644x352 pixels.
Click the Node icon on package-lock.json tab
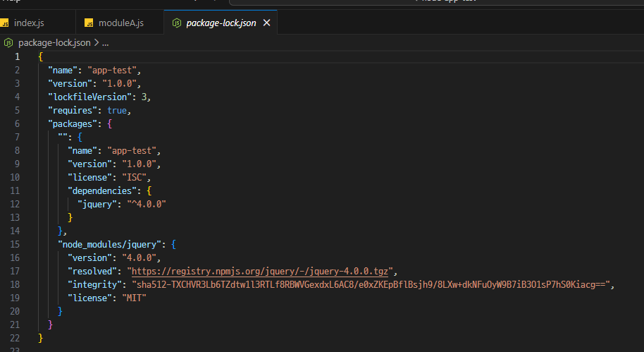click(177, 23)
